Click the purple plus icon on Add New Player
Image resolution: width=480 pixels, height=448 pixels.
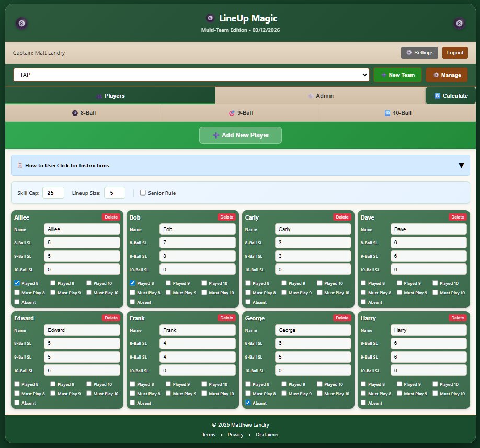coord(215,135)
